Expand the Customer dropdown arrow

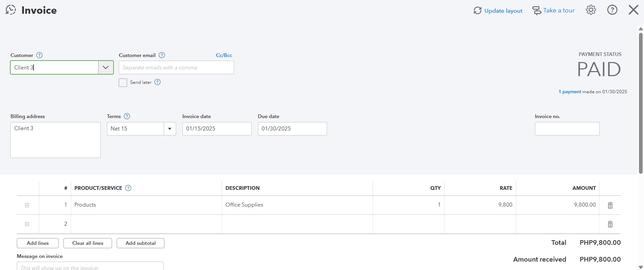106,67
